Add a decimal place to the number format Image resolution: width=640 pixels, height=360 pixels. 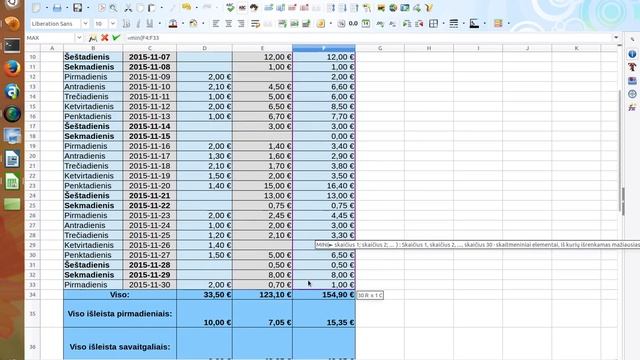point(380,24)
